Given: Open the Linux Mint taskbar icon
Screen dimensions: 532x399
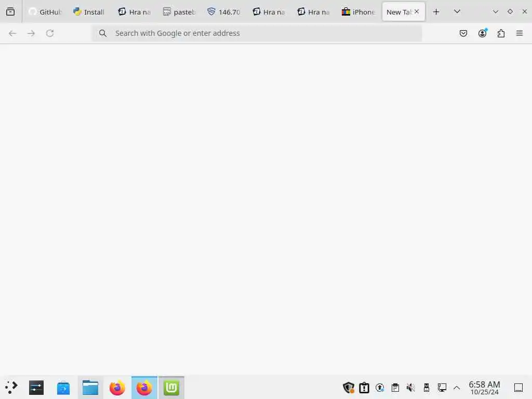Looking at the screenshot, I should (171, 387).
